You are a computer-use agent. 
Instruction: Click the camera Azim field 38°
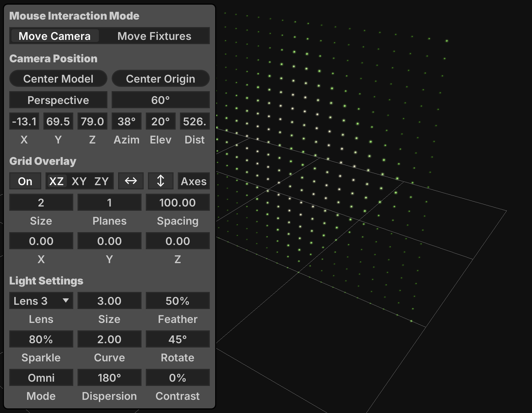[x=127, y=121]
